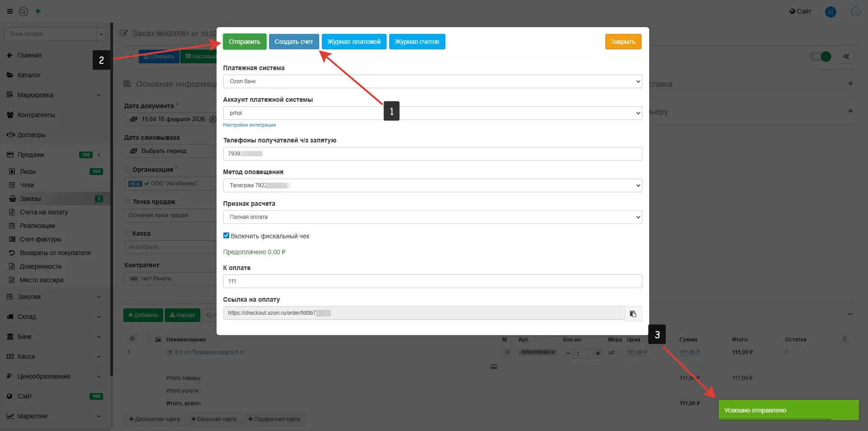Toggle the green switch in order header

tap(821, 57)
